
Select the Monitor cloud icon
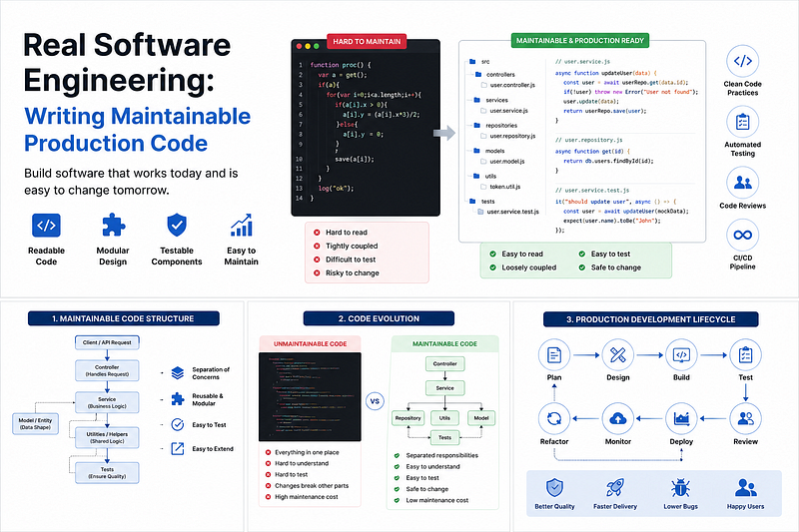tap(617, 419)
